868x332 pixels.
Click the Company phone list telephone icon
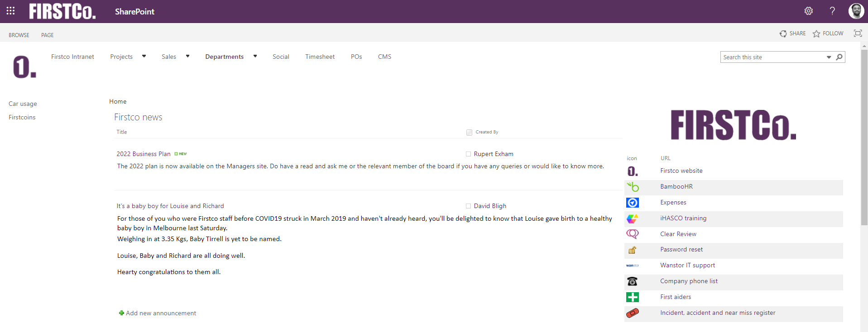point(633,281)
